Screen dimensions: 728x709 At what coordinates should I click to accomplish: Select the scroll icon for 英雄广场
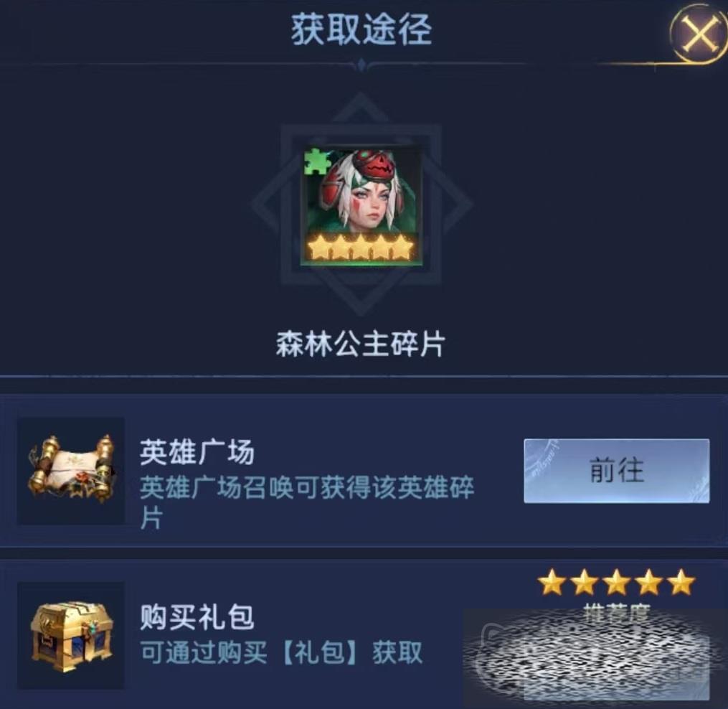(71, 471)
